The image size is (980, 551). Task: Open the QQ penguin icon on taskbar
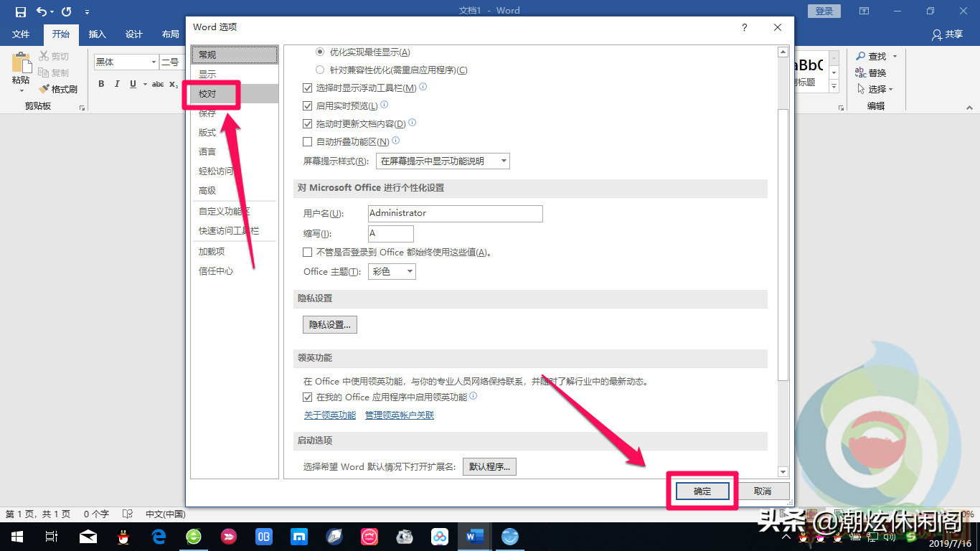pyautogui.click(x=123, y=536)
